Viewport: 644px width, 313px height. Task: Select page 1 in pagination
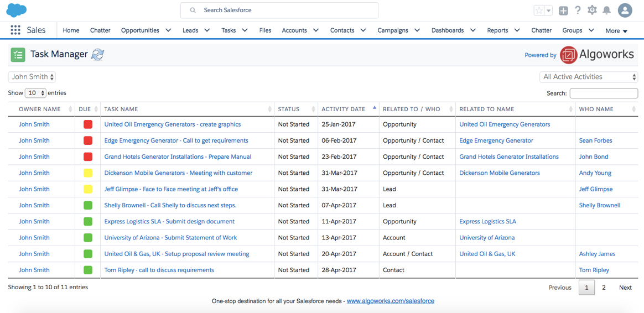pyautogui.click(x=586, y=288)
